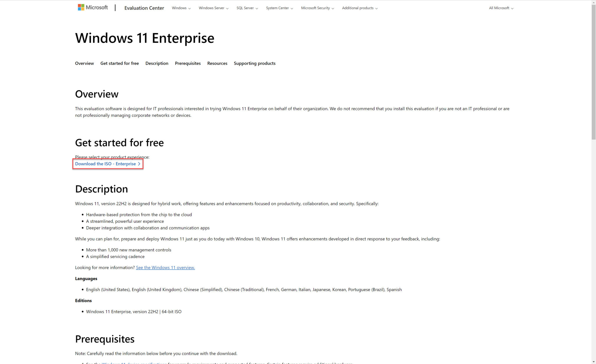Open the Additional products dropdown
This screenshot has width=596, height=364.
click(x=359, y=8)
